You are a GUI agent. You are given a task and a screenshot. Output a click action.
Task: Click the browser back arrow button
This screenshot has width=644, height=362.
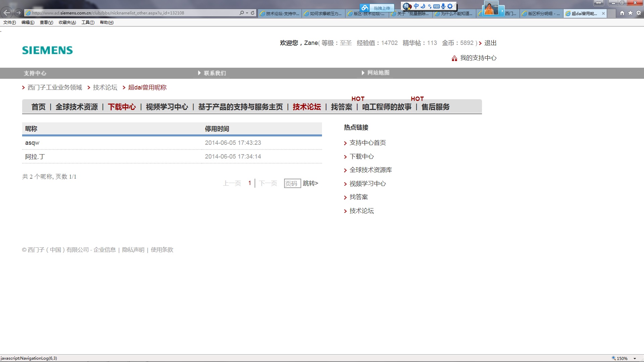pos(7,13)
